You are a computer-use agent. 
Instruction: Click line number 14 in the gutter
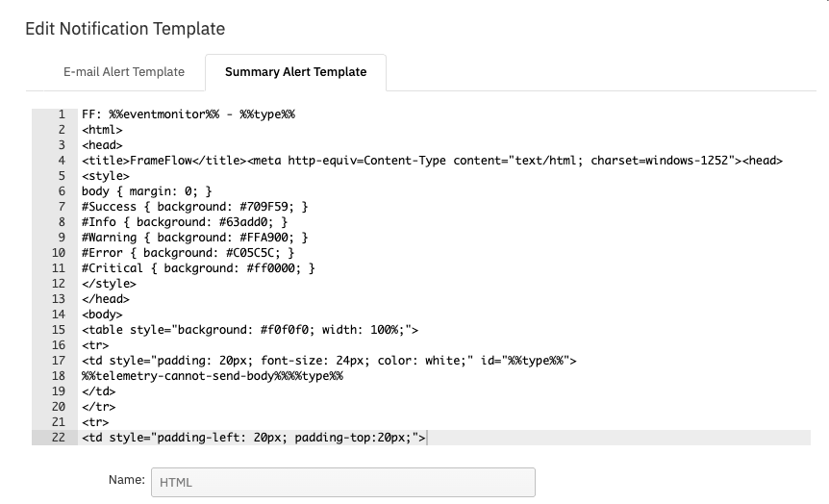pos(58,315)
